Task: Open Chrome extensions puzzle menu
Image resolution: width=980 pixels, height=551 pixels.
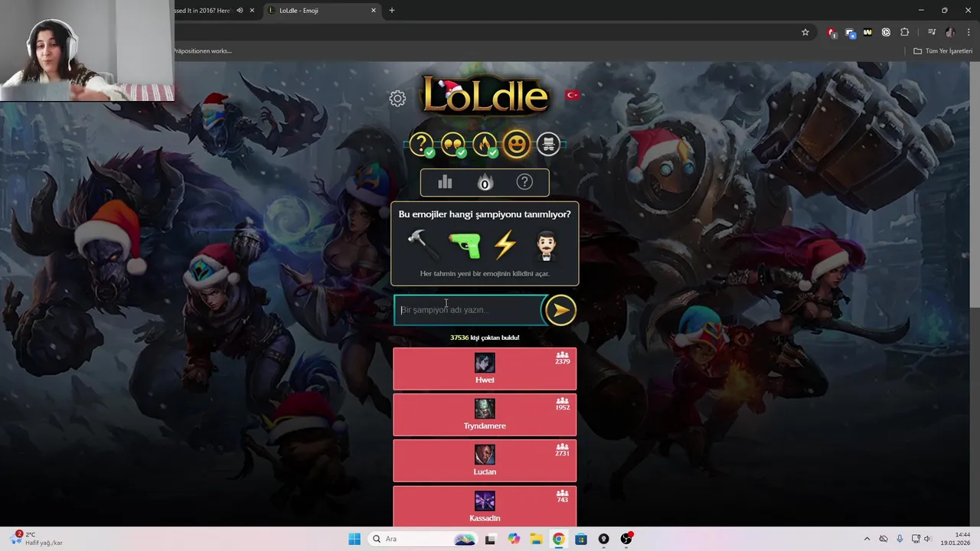Action: point(905,32)
